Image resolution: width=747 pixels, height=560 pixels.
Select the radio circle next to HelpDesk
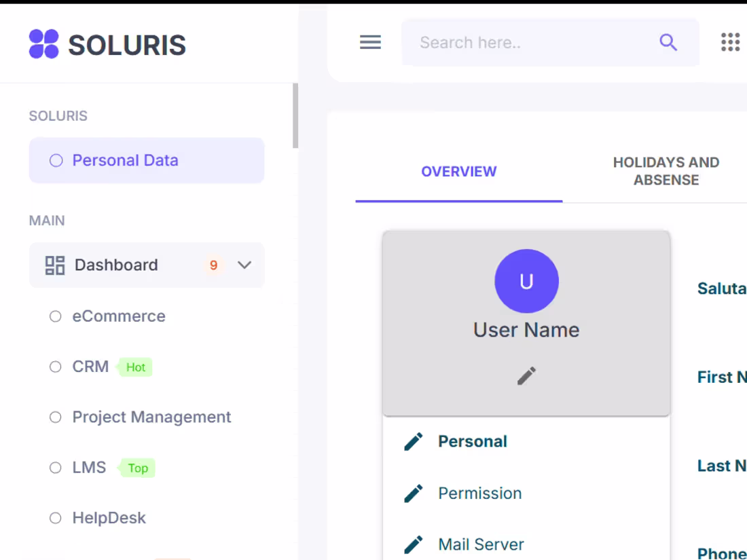click(55, 517)
